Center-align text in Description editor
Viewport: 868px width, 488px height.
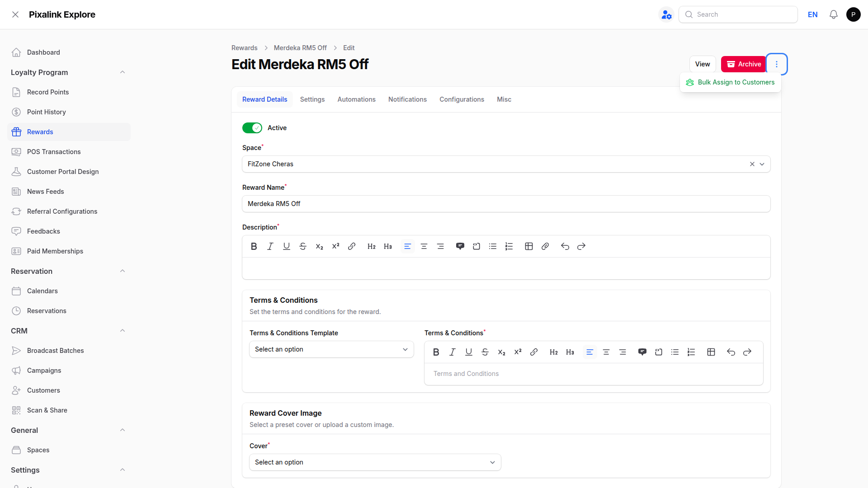(x=424, y=246)
